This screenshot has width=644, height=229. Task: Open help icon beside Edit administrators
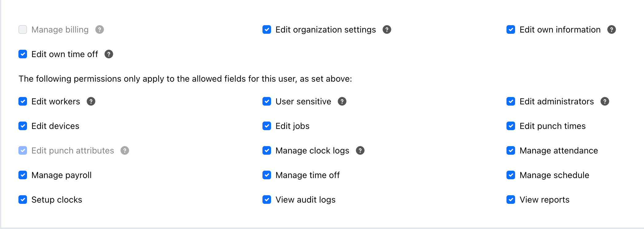click(x=605, y=101)
